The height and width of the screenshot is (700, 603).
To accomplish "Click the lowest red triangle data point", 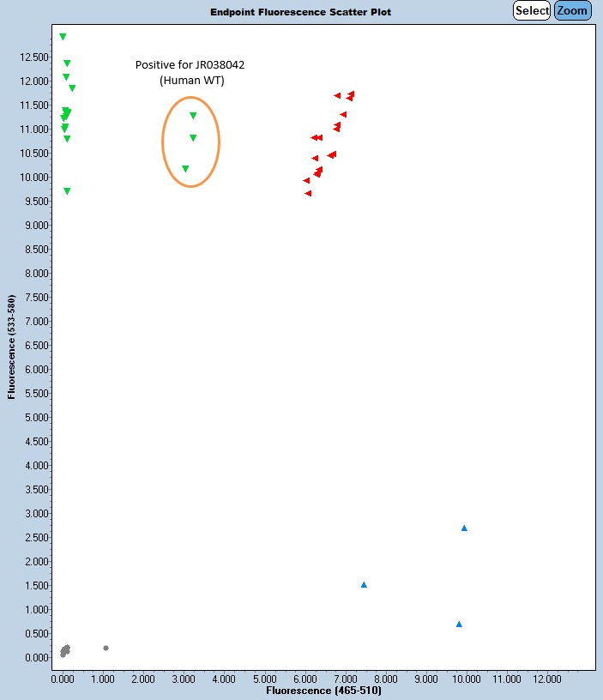I will 308,194.
